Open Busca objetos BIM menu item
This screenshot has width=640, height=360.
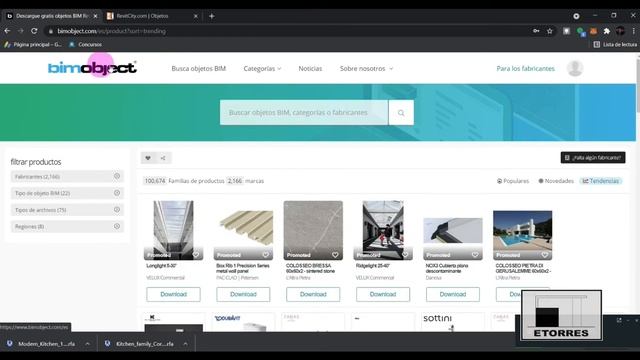tap(198, 69)
